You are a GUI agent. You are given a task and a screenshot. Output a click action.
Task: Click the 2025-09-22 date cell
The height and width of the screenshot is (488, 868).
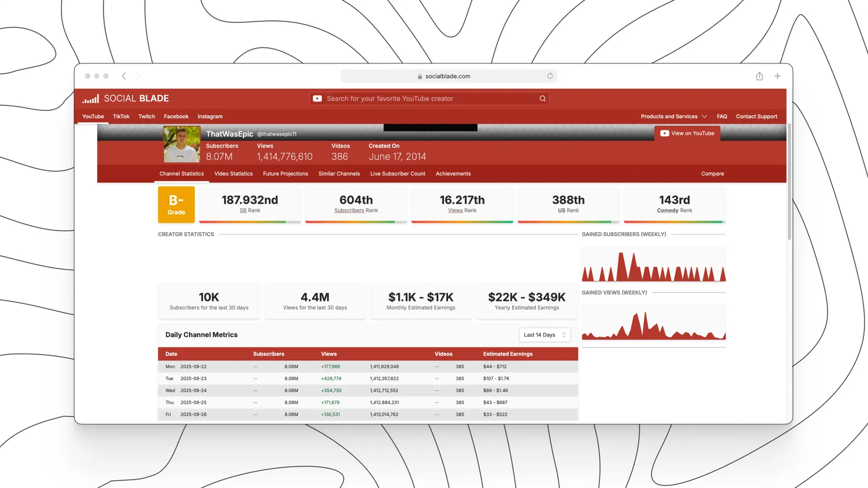193,367
